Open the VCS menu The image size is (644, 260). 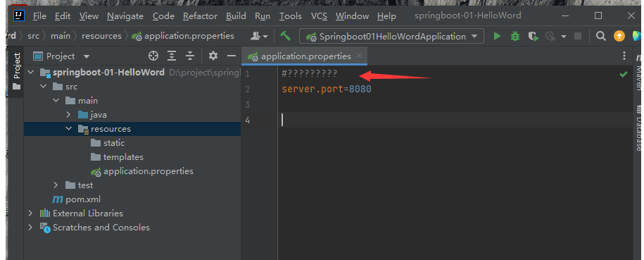coord(319,16)
